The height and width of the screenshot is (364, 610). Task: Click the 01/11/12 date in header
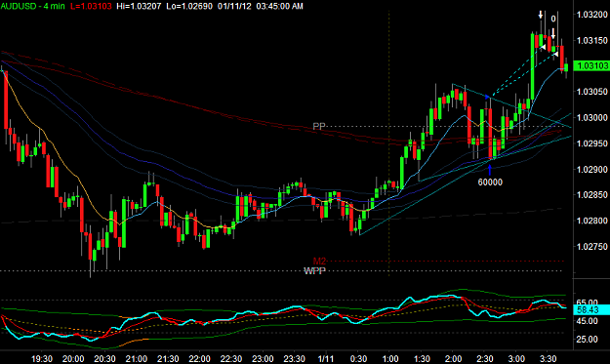click(234, 6)
